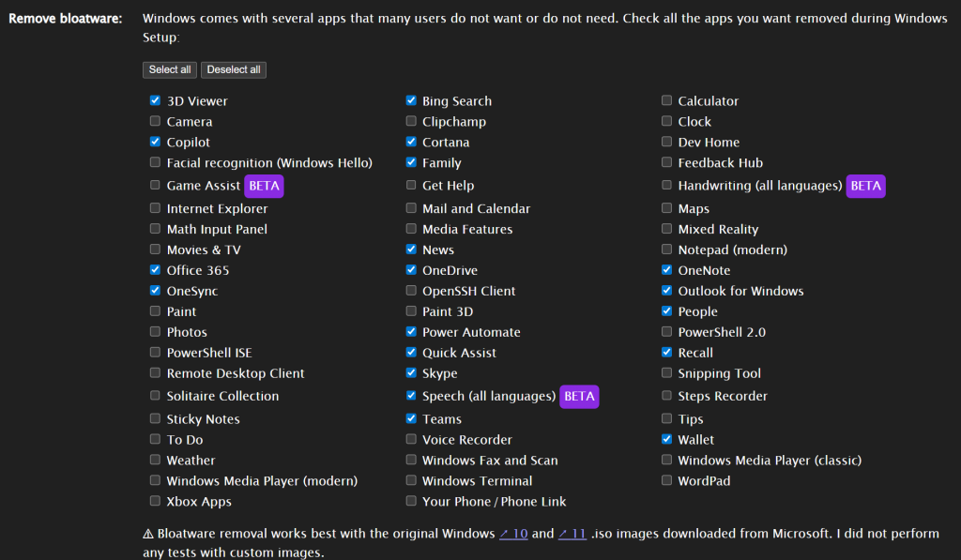This screenshot has height=560, width=961.
Task: Check the Camera checkbox
Action: coord(155,121)
